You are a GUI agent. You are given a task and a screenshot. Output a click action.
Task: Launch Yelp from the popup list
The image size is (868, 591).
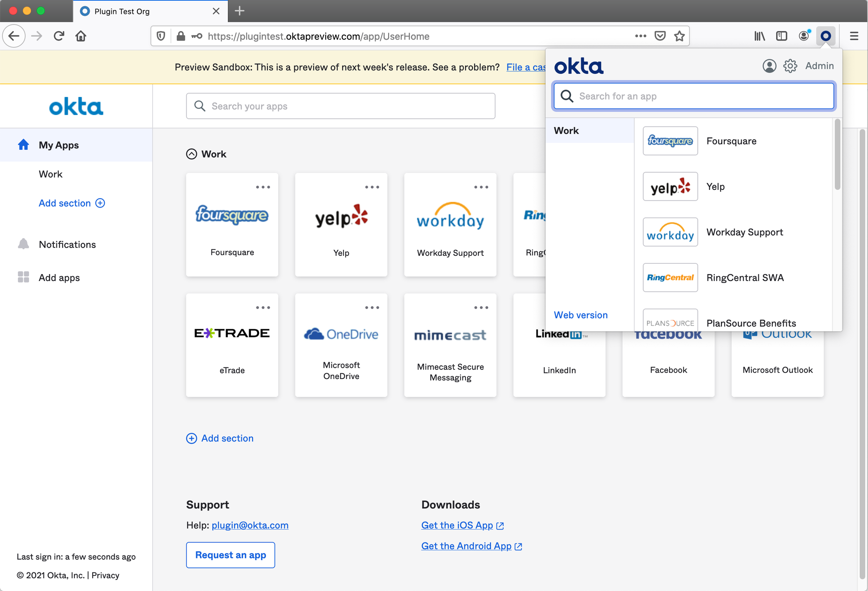pyautogui.click(x=734, y=186)
